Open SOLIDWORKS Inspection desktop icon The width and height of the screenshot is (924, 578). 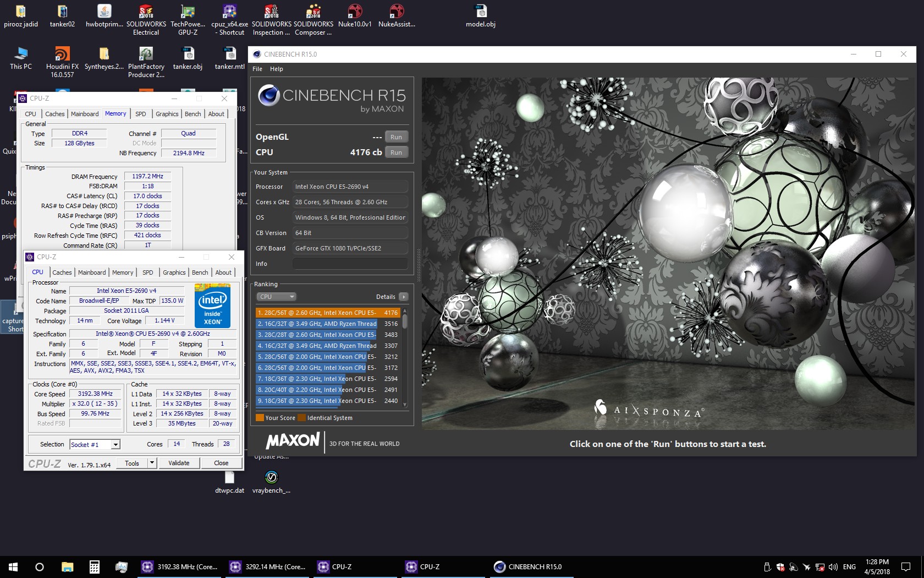pos(271,19)
